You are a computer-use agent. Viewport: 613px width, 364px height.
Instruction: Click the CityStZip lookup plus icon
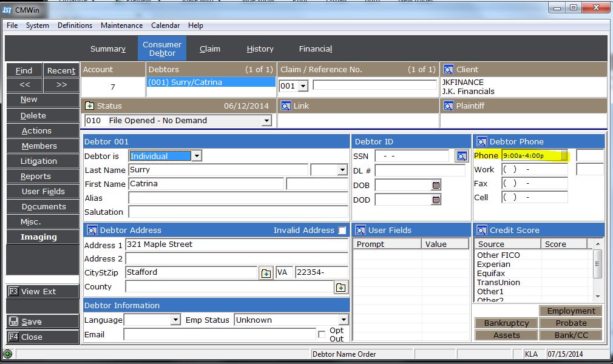coord(266,273)
